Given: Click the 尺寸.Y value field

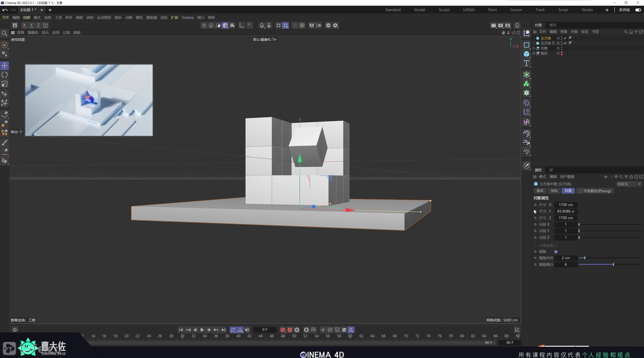Looking at the screenshot, I should [x=566, y=211].
